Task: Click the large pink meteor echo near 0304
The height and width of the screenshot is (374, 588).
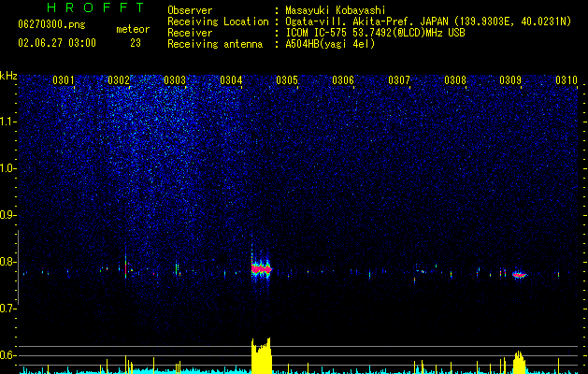Action: pos(262,268)
